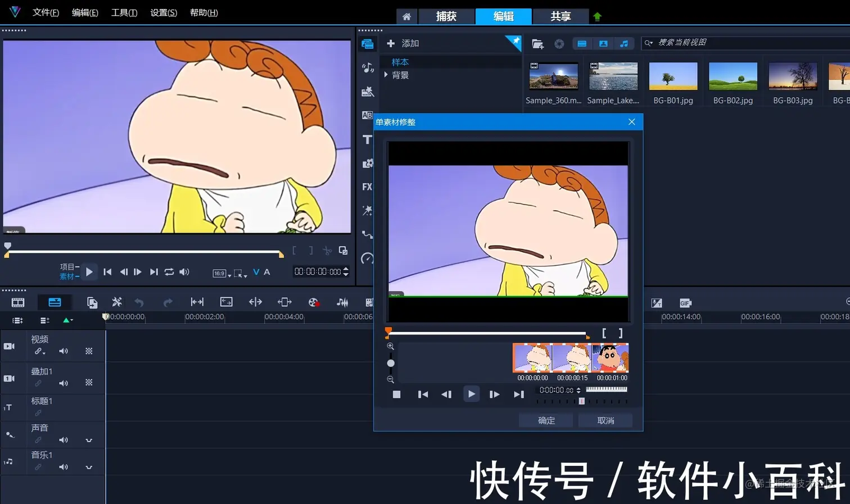850x504 pixels.
Task: Open the Template library icon in sidebar
Action: [368, 92]
